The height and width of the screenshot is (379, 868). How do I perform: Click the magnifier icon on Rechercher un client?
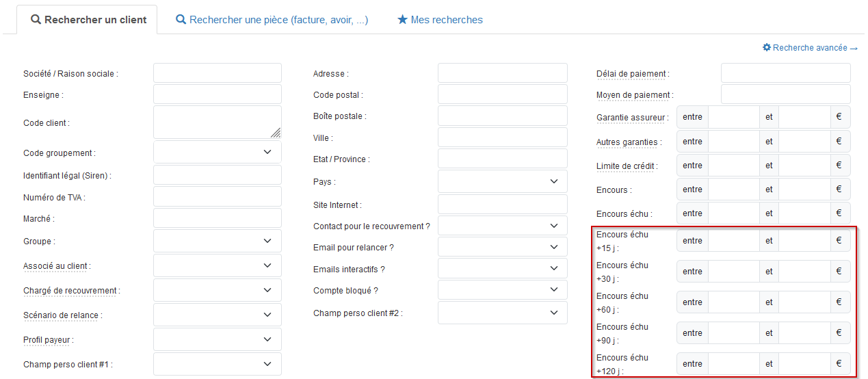tap(36, 20)
